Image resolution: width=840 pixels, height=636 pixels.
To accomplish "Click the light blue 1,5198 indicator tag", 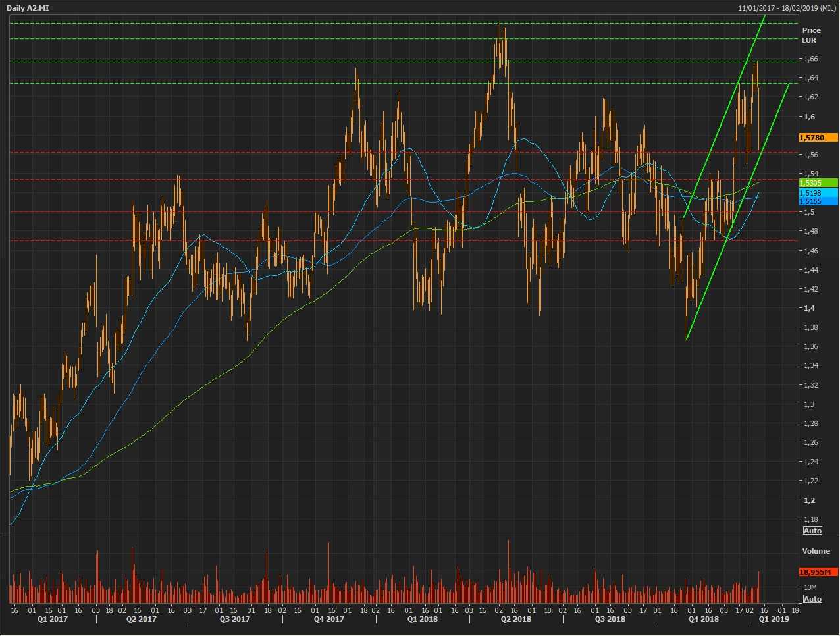I will pos(818,192).
